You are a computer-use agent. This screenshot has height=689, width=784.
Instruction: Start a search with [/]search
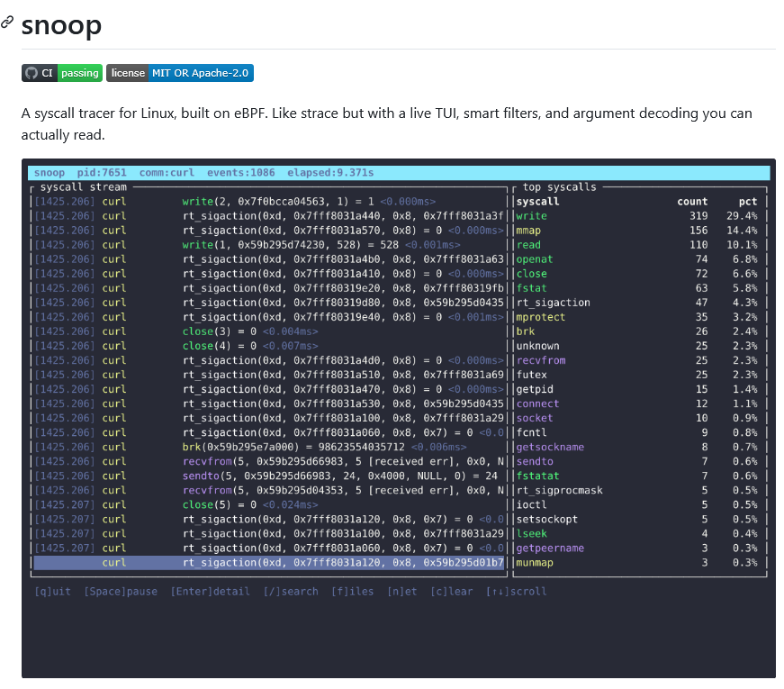tap(291, 592)
